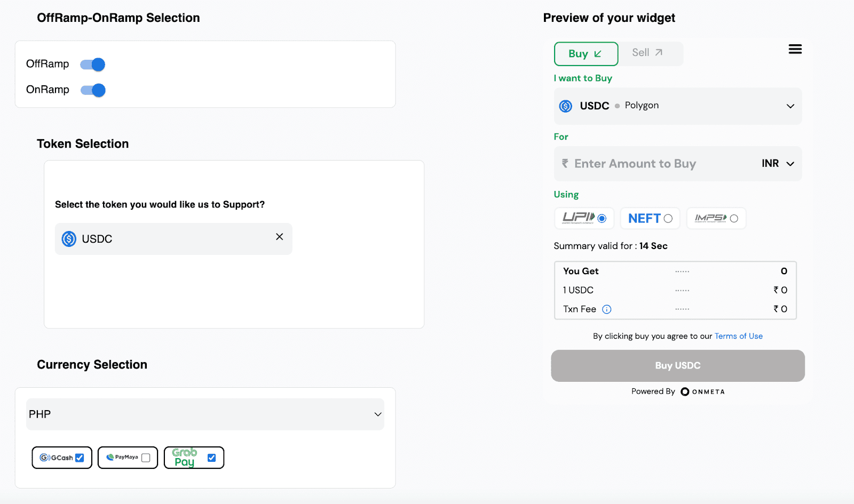Check the PayMaya checkbox
This screenshot has width=854, height=504.
tap(146, 458)
